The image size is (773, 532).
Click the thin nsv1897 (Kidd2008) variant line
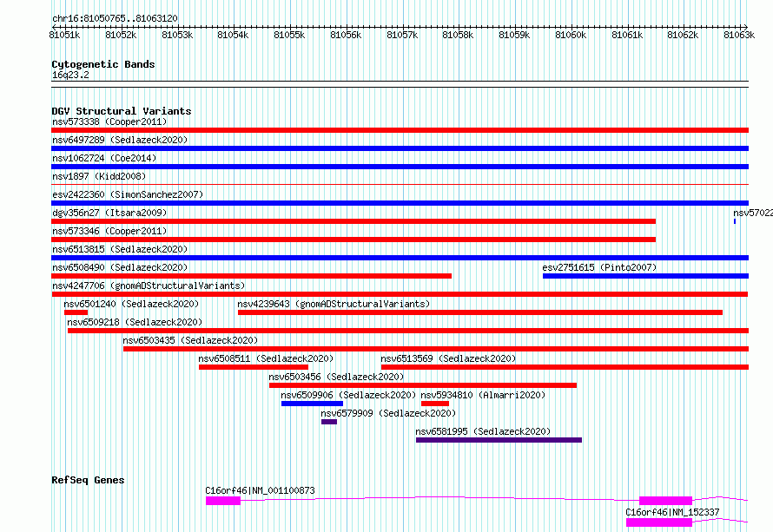400,185
